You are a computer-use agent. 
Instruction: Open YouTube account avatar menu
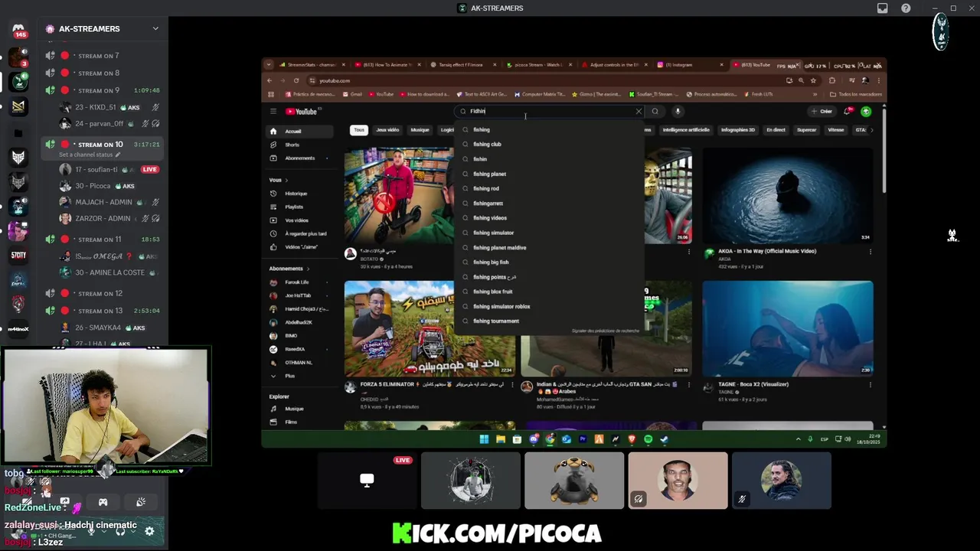(866, 112)
